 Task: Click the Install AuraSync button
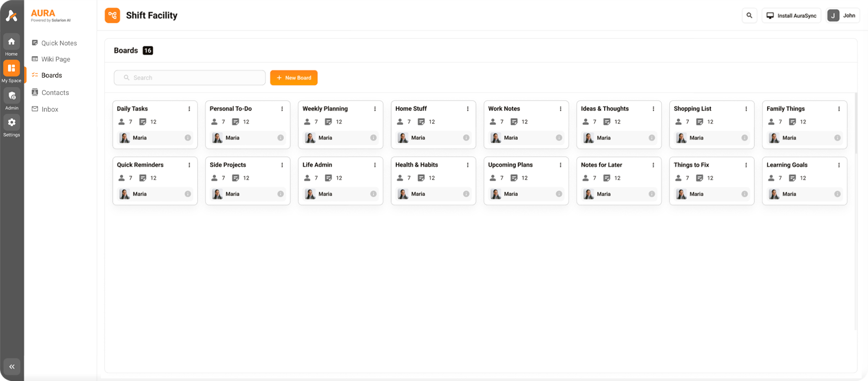pos(791,16)
